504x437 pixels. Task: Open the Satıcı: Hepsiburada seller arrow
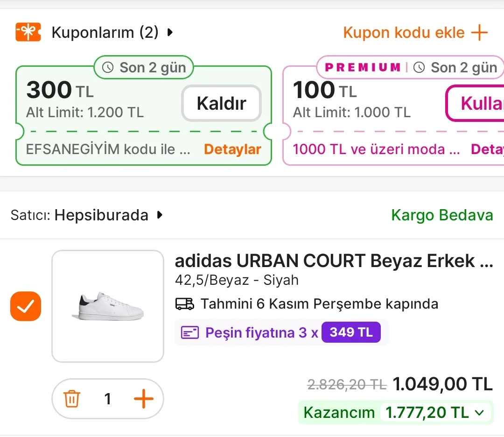pos(160,215)
